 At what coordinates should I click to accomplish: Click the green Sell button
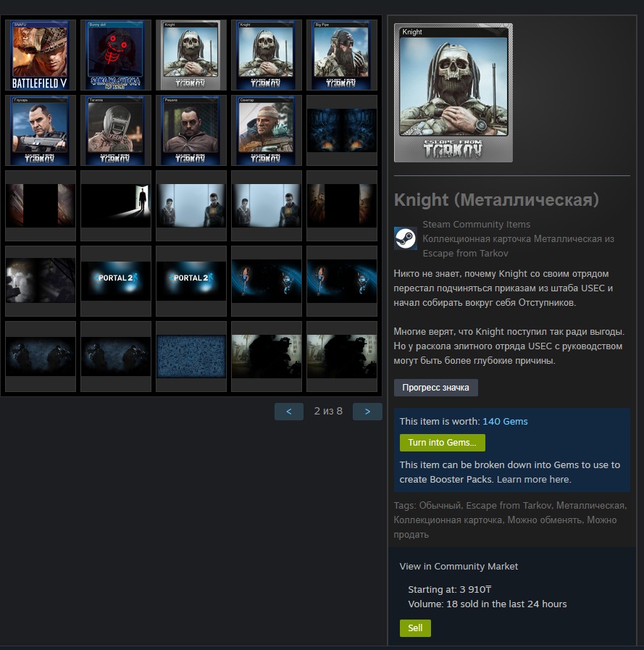tap(415, 628)
